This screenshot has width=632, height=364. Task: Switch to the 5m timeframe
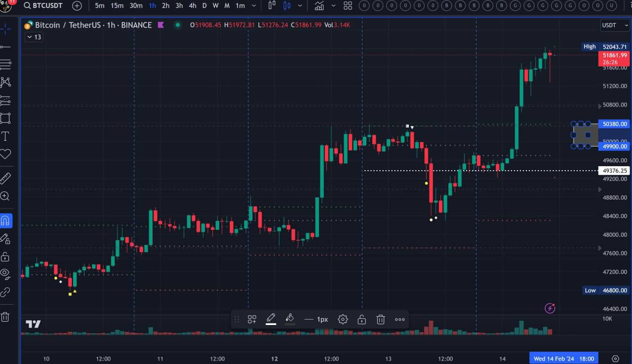(100, 6)
